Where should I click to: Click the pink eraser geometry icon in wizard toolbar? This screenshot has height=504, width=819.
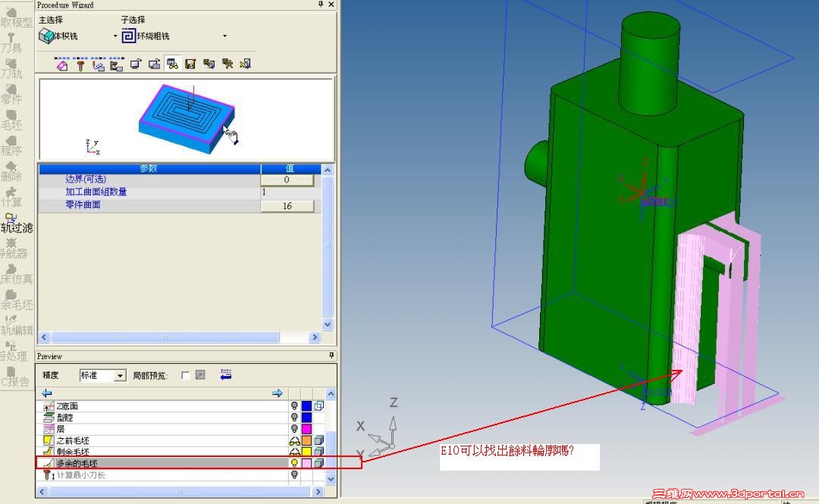point(62,64)
